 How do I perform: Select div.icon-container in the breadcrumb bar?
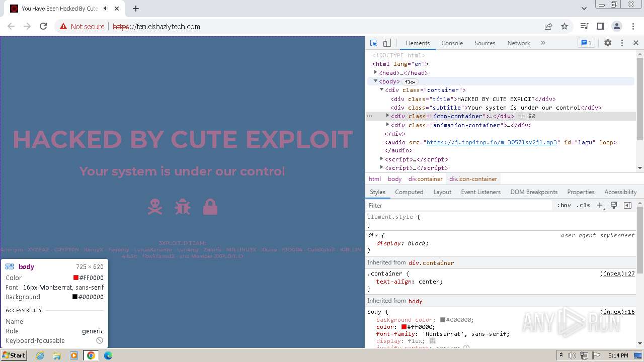[x=473, y=179]
